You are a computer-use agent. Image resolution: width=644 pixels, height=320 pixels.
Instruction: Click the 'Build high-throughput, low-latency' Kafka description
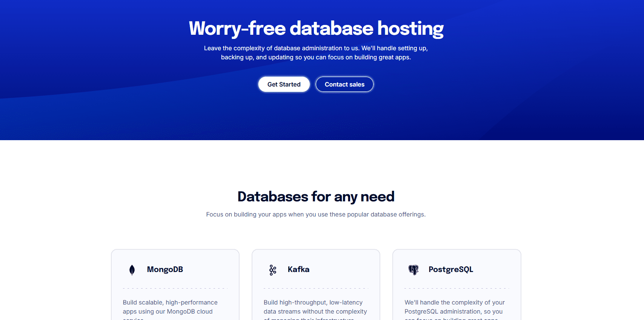[315, 310]
